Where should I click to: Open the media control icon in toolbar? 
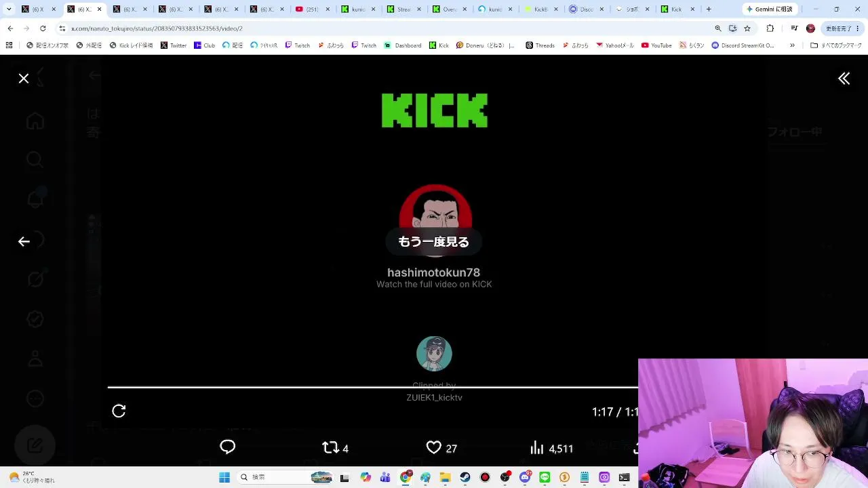[794, 28]
